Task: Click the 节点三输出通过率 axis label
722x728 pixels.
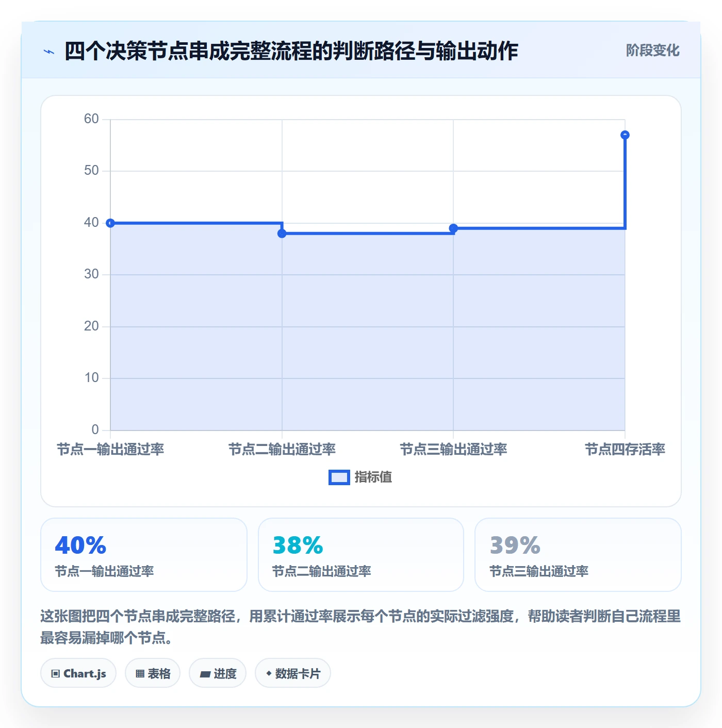Action: click(453, 450)
